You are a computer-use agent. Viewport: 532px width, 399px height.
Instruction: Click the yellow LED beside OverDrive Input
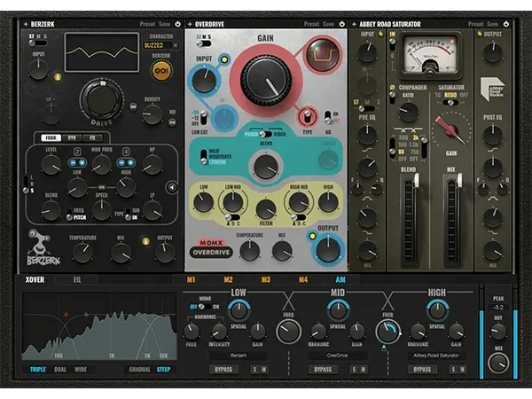(x=224, y=59)
